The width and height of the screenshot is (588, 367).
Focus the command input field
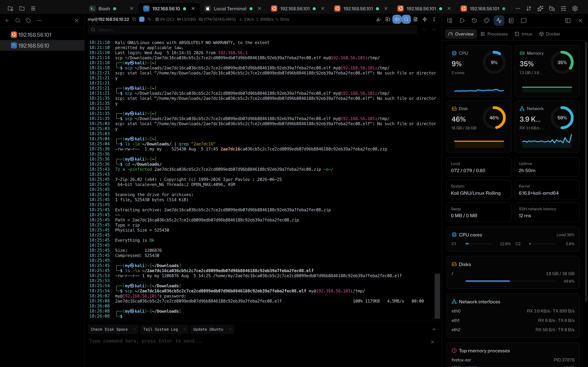[x=259, y=341]
